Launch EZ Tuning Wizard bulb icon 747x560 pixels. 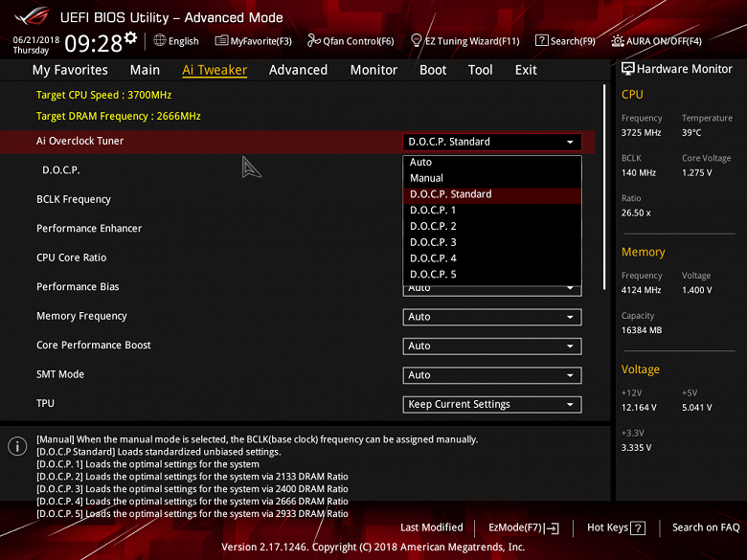tap(416, 40)
